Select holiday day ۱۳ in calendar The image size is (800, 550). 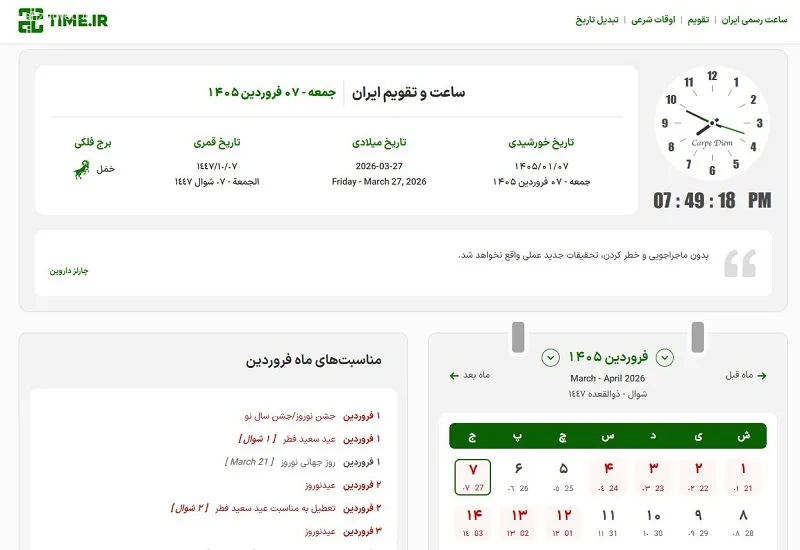point(518,522)
